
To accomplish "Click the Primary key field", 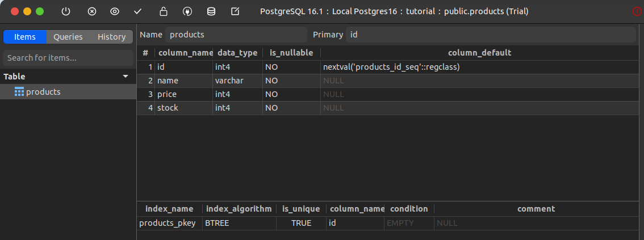I will tap(490, 35).
